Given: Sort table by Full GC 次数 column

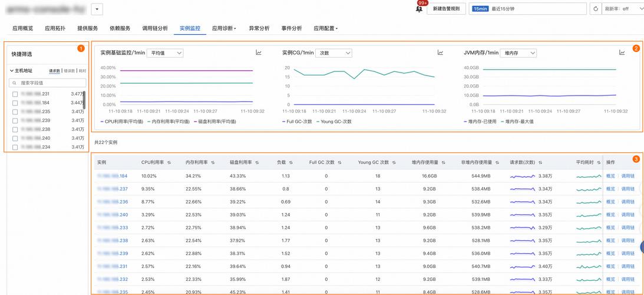Looking at the screenshot, I should point(339,162).
